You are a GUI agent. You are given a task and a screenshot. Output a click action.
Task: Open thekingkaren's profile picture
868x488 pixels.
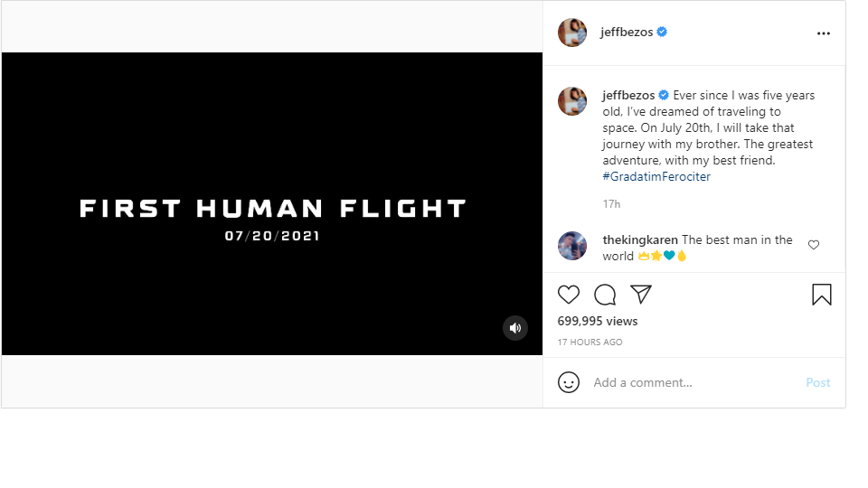pos(571,246)
